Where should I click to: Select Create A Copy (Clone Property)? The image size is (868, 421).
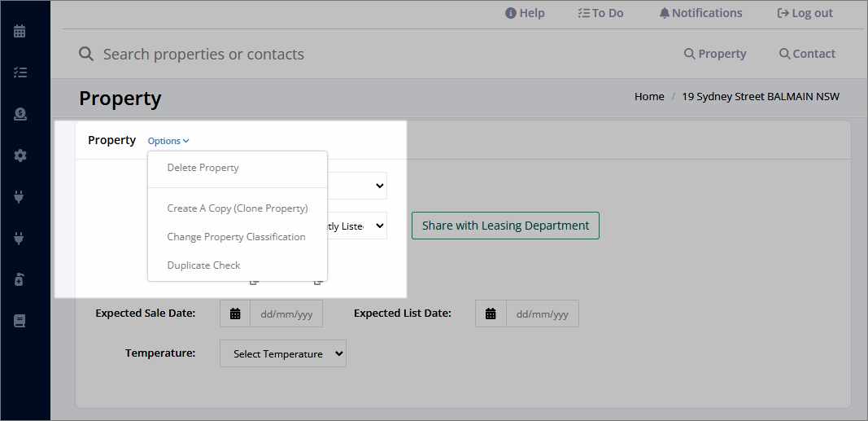(x=238, y=208)
